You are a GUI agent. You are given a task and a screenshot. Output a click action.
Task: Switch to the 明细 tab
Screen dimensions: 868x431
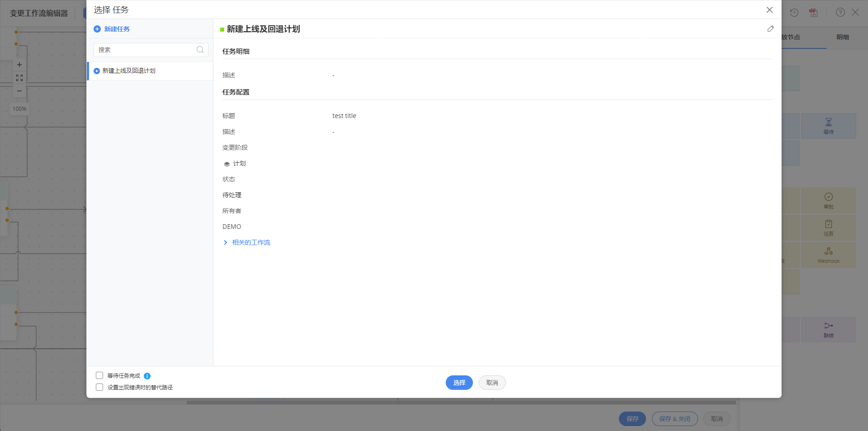click(843, 37)
